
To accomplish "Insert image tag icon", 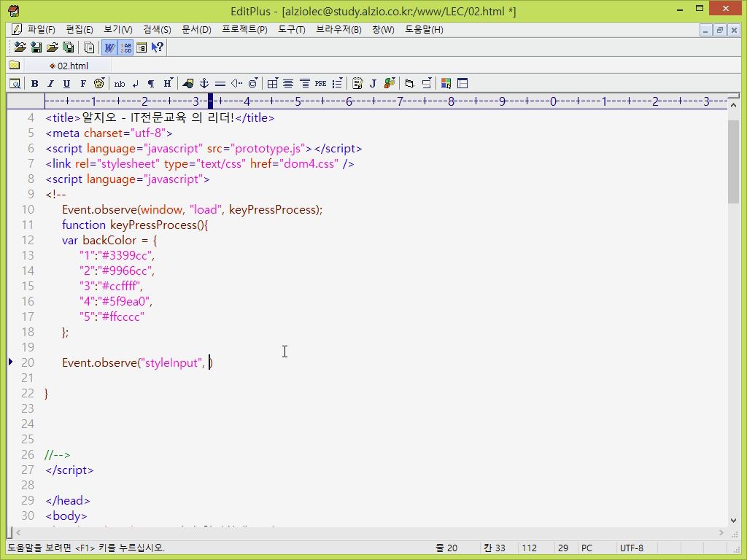I will 188,84.
